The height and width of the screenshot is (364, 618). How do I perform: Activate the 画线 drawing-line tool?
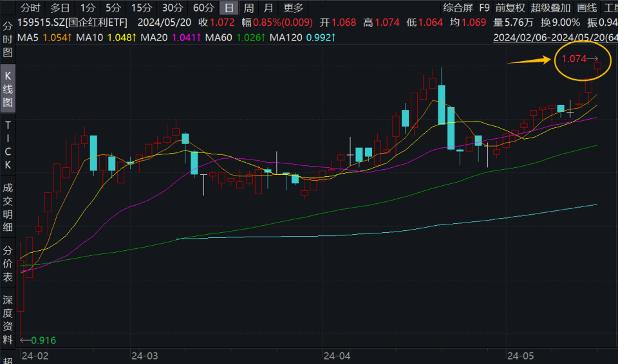[587, 8]
